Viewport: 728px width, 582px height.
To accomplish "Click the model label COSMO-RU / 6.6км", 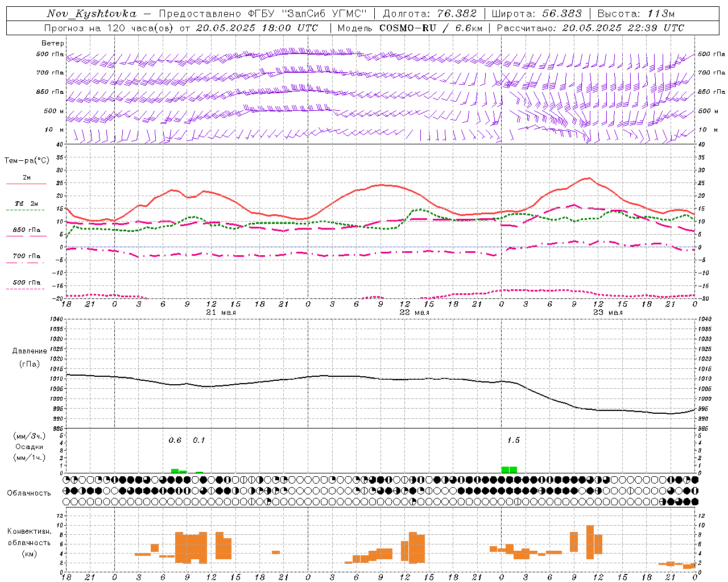I will coord(431,28).
